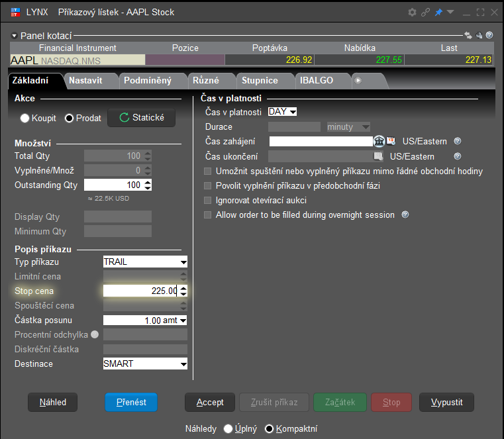
Task: Click Total Qty stepper arrows
Action: (x=148, y=156)
